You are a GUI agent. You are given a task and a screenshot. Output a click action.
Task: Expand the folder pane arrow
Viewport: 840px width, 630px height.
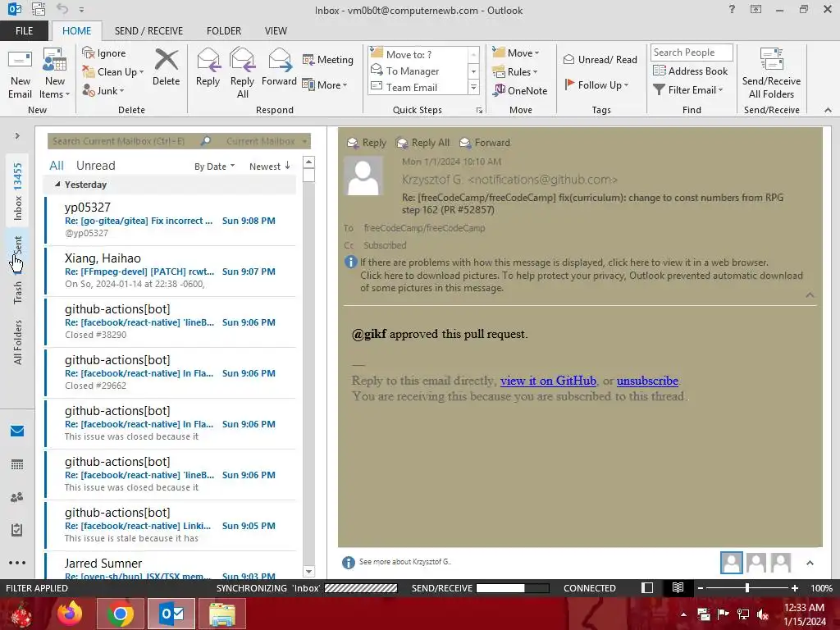coord(17,135)
